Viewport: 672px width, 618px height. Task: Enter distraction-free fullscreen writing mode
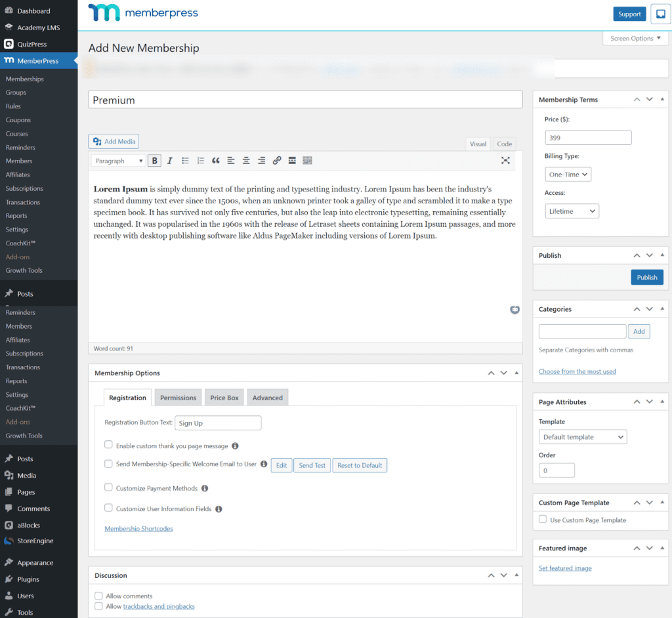point(505,160)
